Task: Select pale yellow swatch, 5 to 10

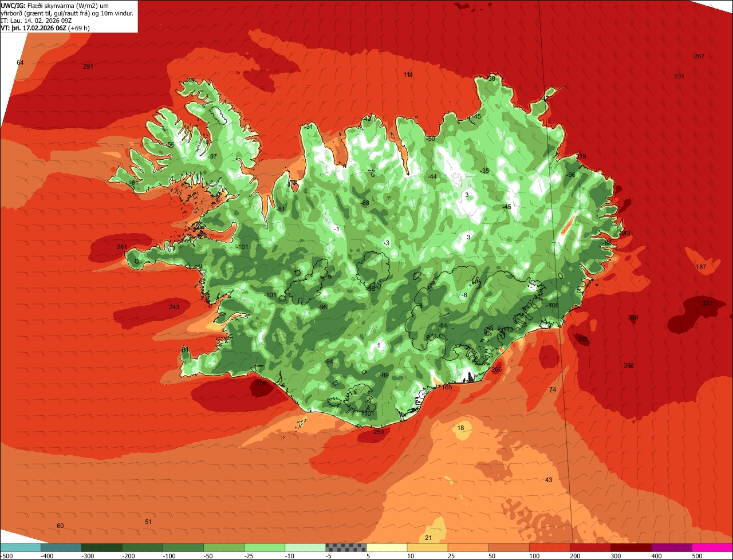Action: tap(387, 547)
